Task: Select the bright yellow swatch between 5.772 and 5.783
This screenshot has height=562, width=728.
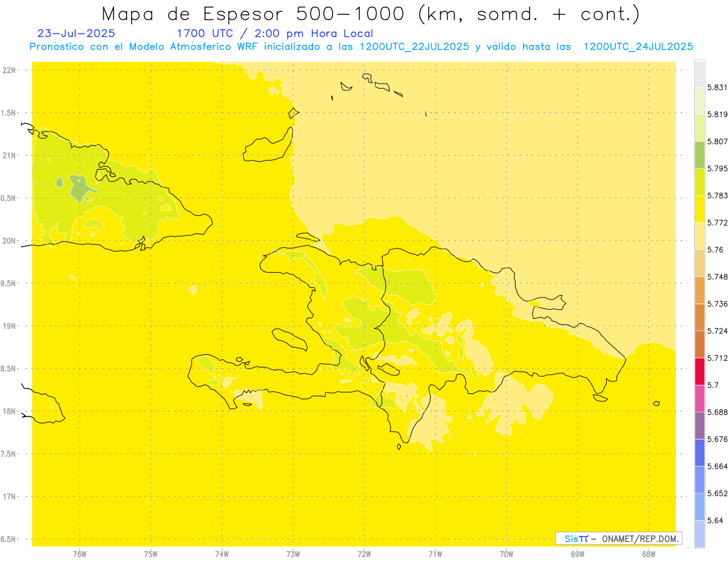Action: [699, 209]
